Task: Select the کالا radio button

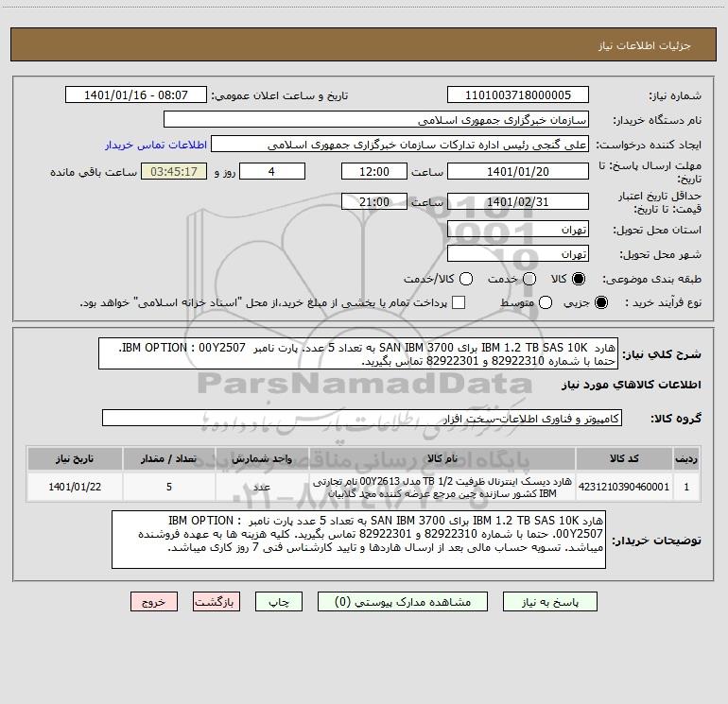Action: pos(579,279)
